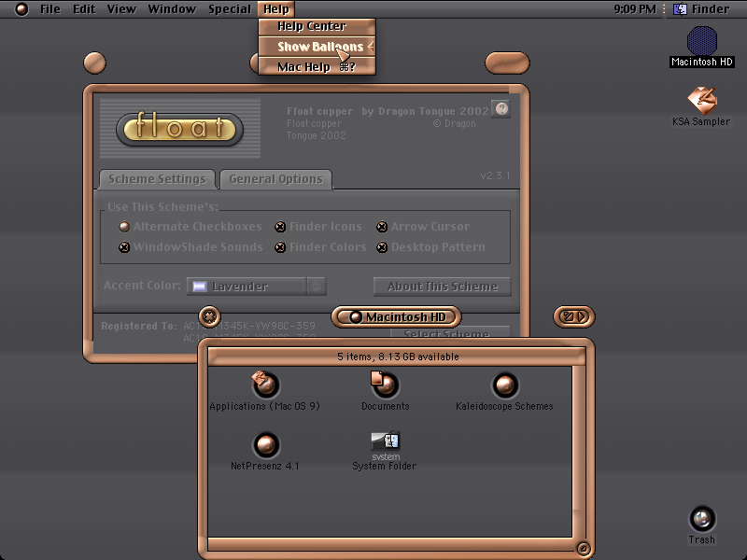Open the Finder application switcher menu
This screenshot has width=747, height=560.
701,9
